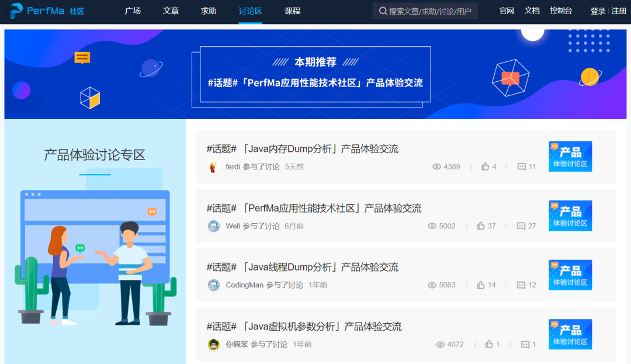Select the 讨论区 nav tab
Screen dimensions: 631x364
250,11
